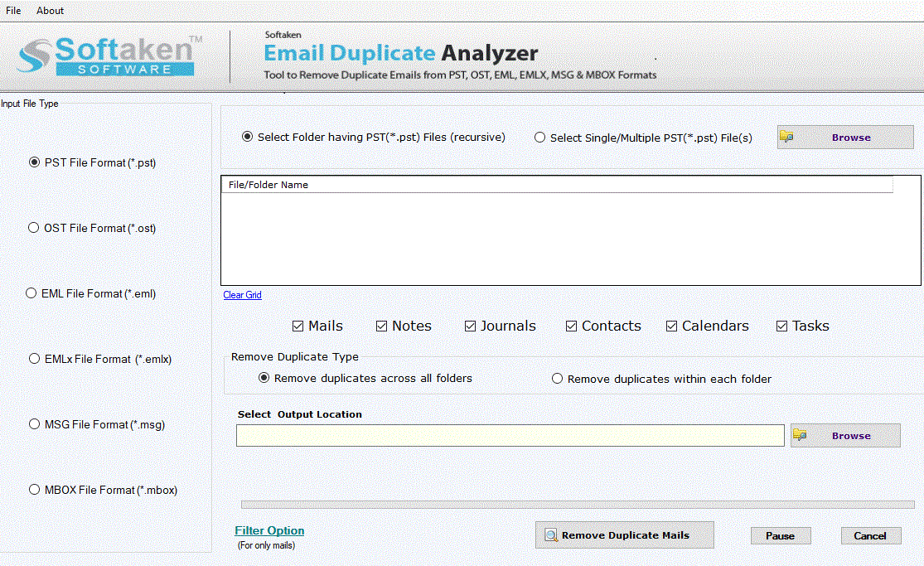Image resolution: width=924 pixels, height=566 pixels.
Task: Open the Filter Option link
Action: tap(269, 530)
